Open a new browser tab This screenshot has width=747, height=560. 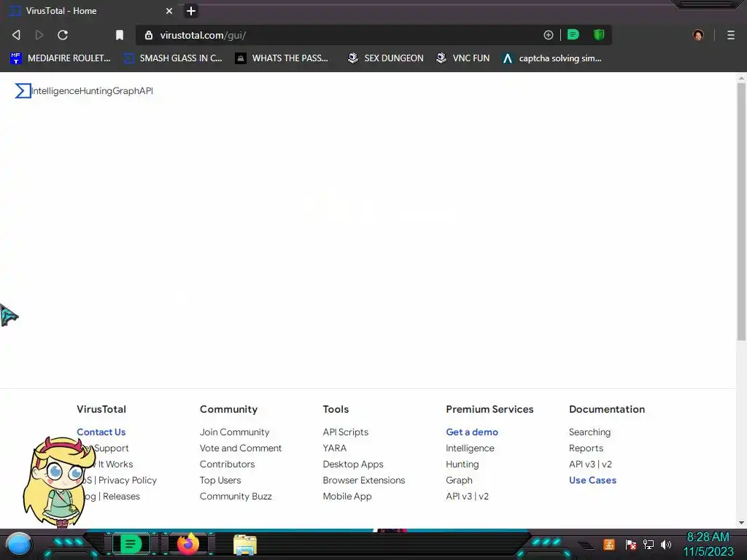(x=190, y=10)
